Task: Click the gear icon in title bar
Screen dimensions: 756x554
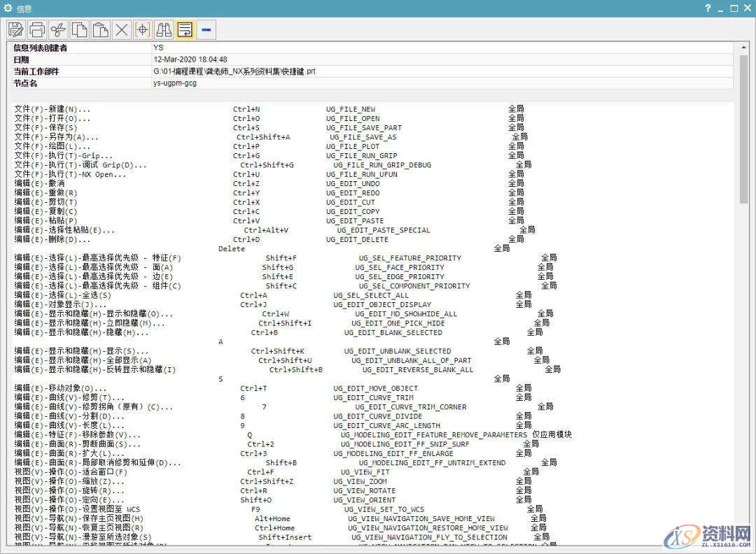Action: click(8, 8)
